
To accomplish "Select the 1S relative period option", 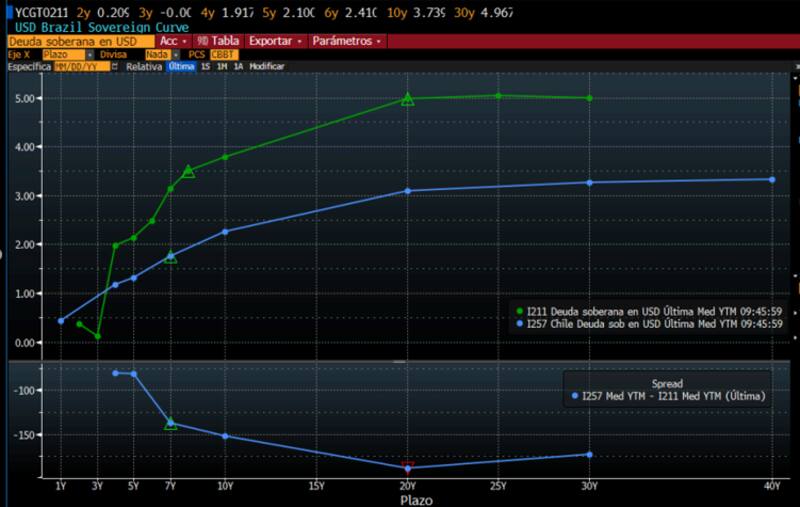I will click(205, 66).
